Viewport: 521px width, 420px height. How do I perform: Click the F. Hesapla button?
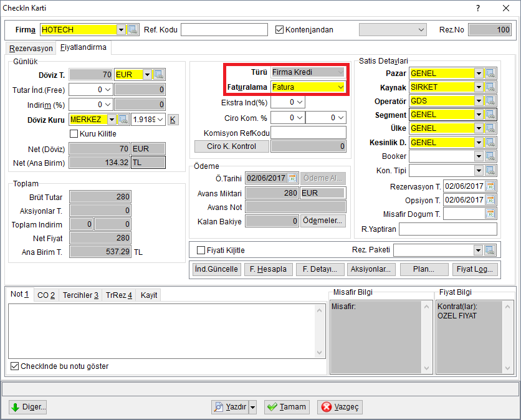coord(268,269)
